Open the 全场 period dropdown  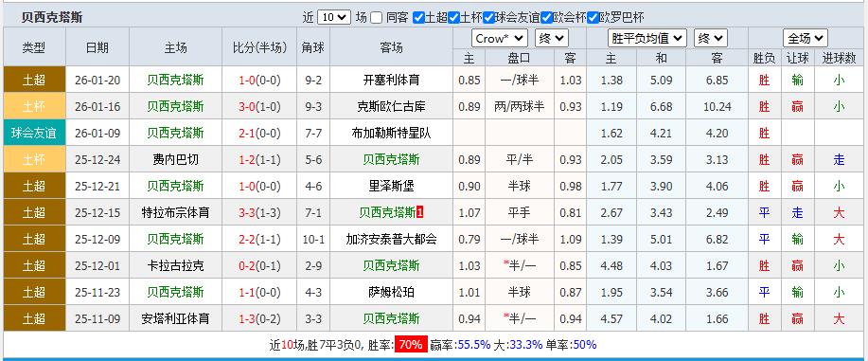point(806,38)
